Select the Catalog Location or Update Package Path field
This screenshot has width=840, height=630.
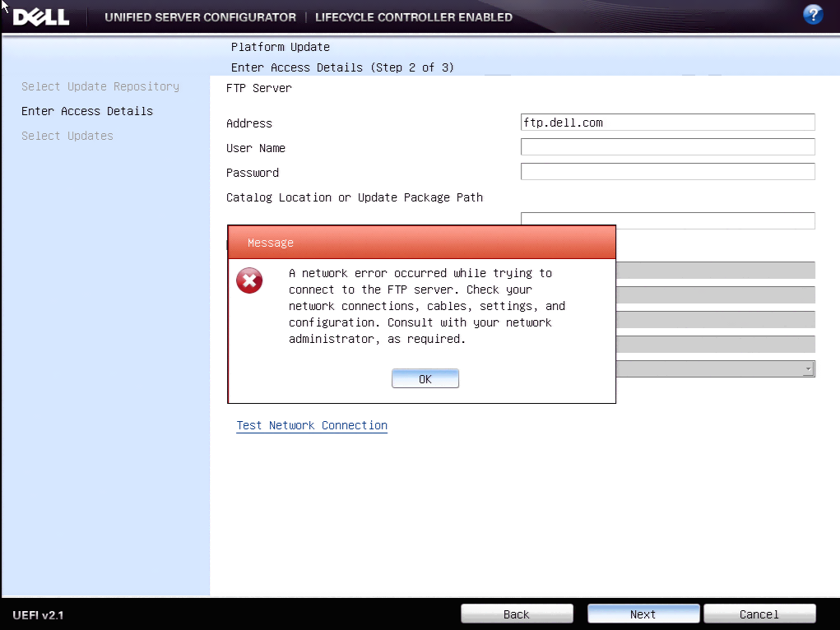(667, 220)
